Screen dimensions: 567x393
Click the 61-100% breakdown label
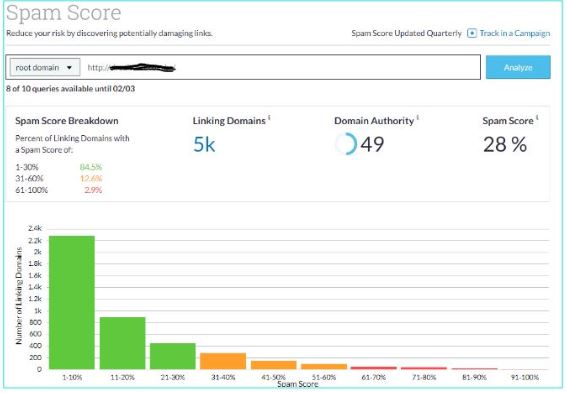31,190
